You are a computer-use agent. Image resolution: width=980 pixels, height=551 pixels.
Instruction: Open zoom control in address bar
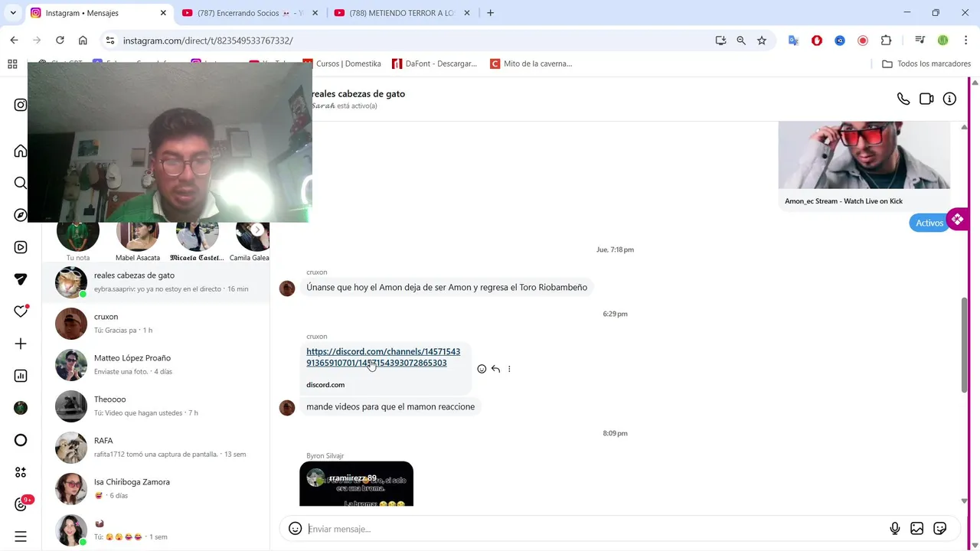(x=741, y=41)
